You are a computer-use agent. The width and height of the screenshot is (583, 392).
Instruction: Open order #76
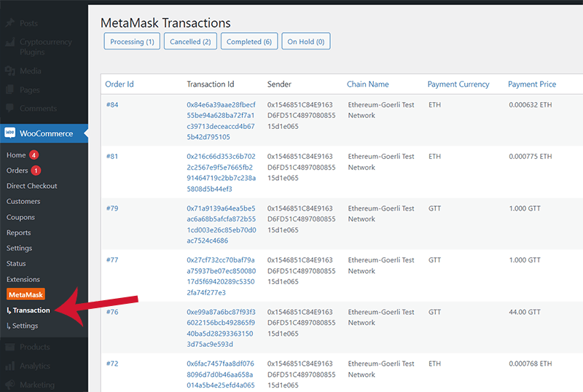click(x=112, y=312)
